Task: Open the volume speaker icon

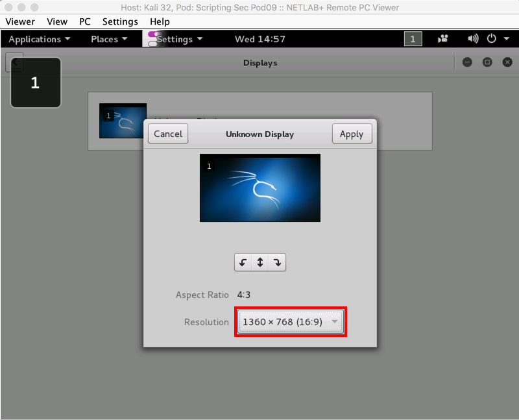Action: tap(473, 39)
